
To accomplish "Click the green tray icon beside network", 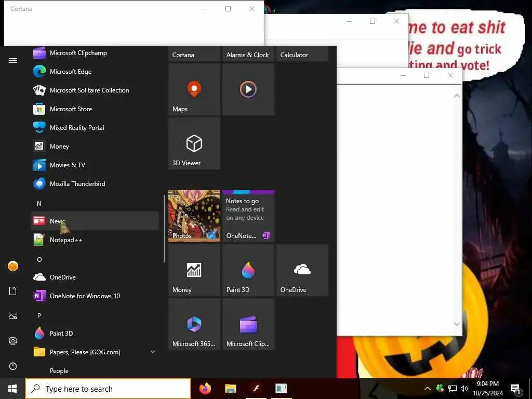I will (440, 388).
